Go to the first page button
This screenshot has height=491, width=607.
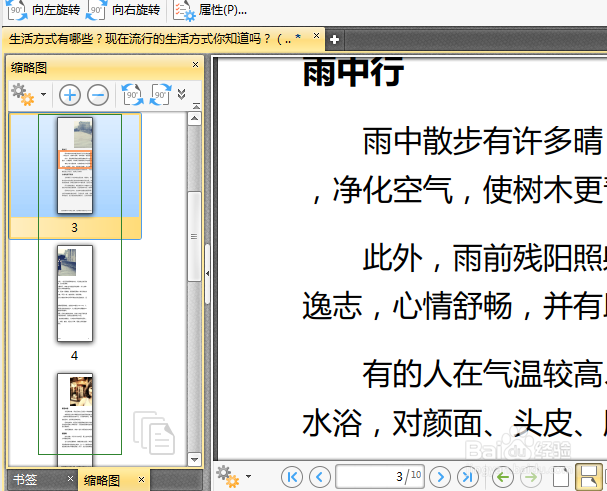coord(292,477)
